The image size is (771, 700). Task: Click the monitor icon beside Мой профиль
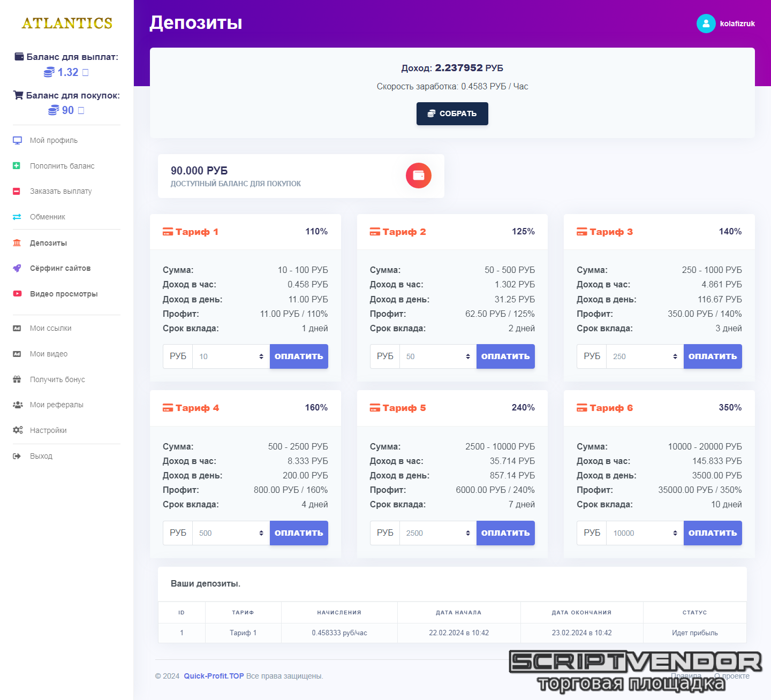pos(17,141)
